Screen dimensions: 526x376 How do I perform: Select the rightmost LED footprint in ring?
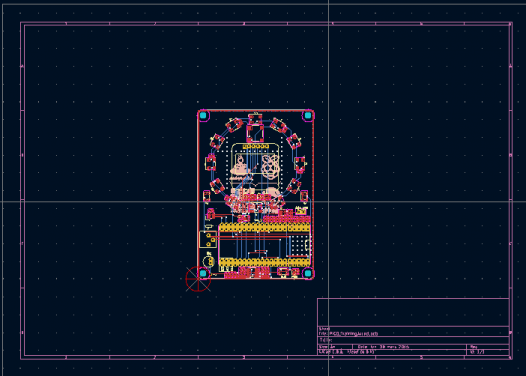[x=300, y=164]
